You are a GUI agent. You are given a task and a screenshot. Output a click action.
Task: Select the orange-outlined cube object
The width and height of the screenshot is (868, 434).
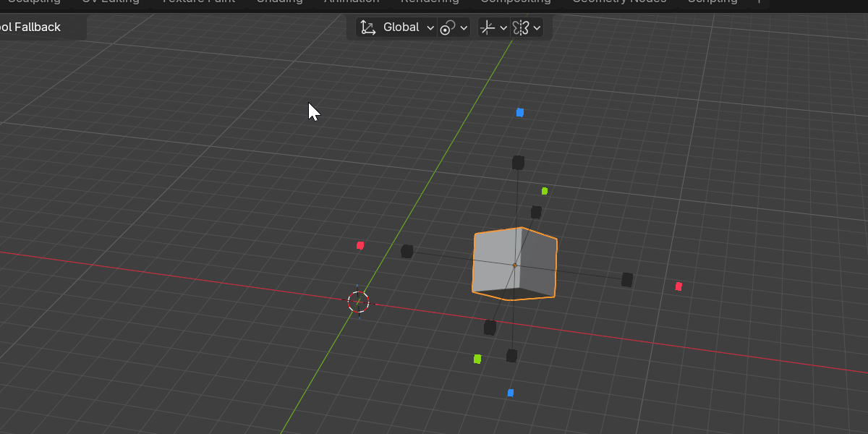514,263
